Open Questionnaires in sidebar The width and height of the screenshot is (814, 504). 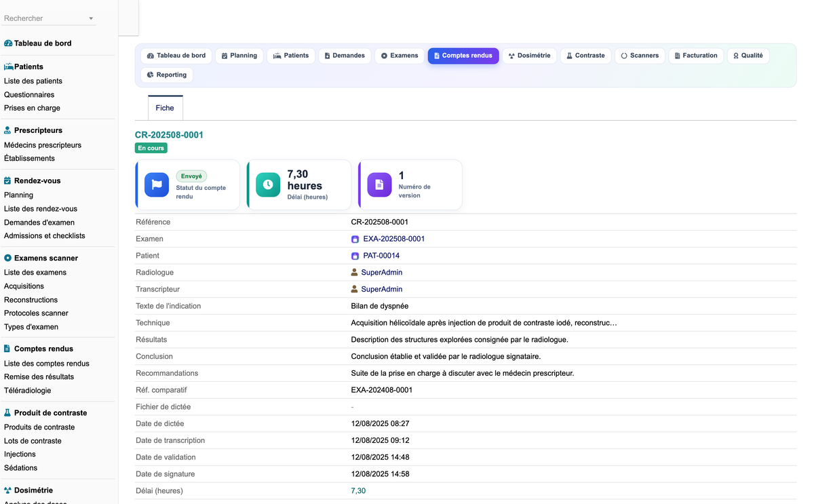29,94
